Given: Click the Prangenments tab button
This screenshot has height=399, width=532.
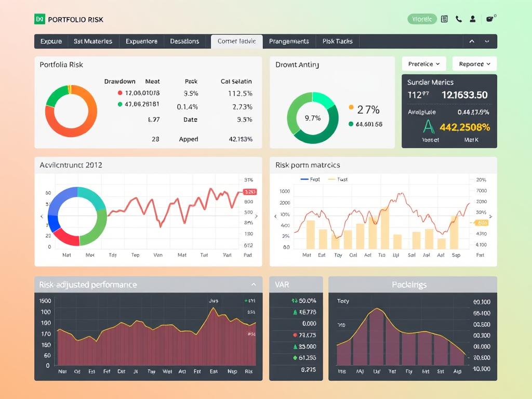Looking at the screenshot, I should coord(289,42).
